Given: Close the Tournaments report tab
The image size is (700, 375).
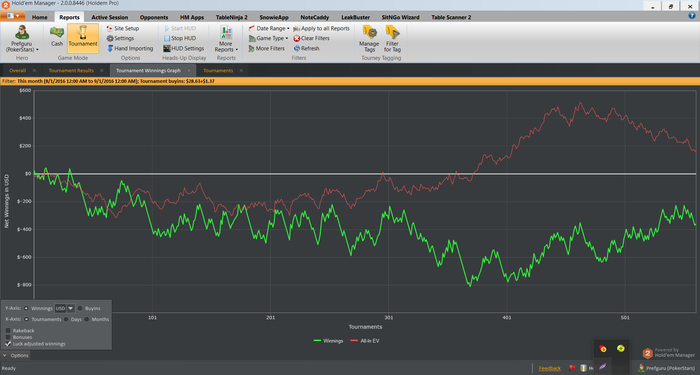Looking at the screenshot, I should [x=241, y=71].
